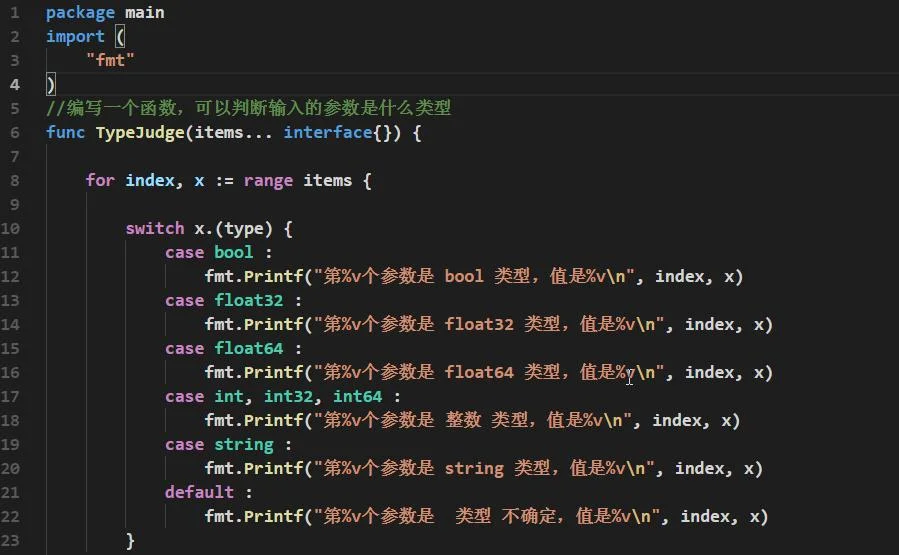
Task: Click '整数' in line 18 string
Action: click(463, 420)
